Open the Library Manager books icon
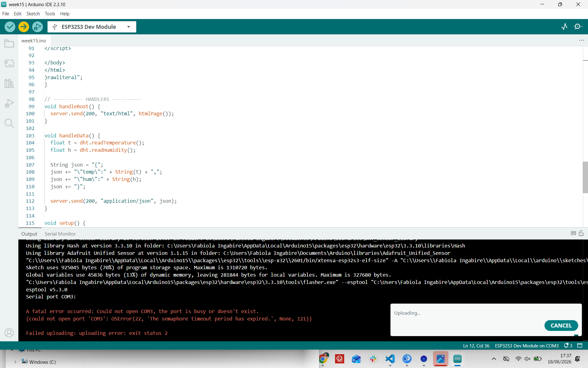This screenshot has width=588, height=368. click(9, 83)
